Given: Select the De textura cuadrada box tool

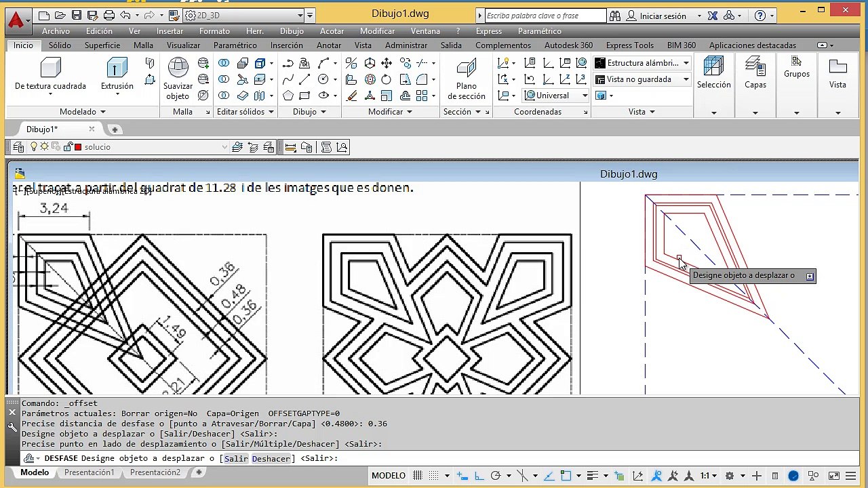Looking at the screenshot, I should click(50, 75).
